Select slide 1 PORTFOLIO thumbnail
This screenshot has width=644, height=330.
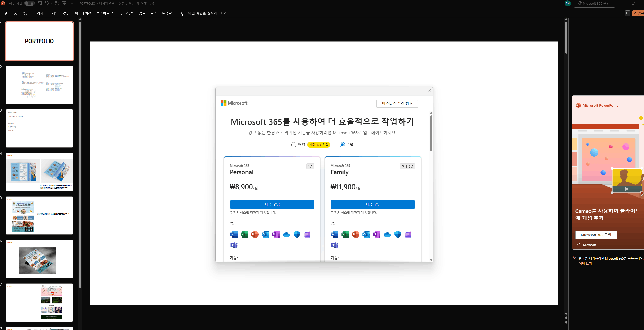coord(39,41)
